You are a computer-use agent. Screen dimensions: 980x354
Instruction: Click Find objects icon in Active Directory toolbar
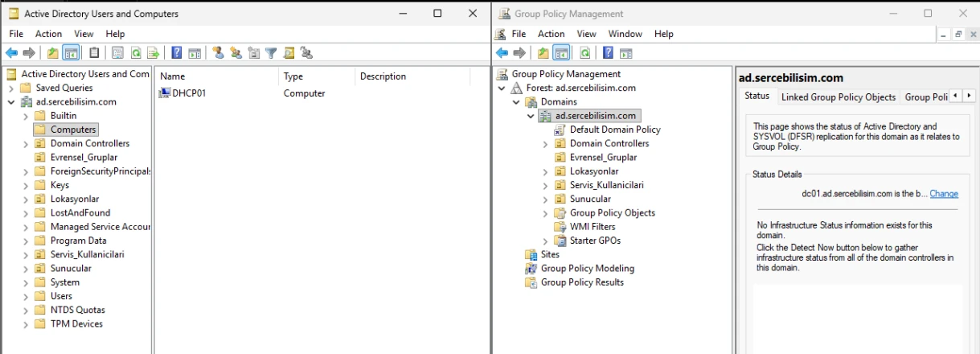point(289,53)
